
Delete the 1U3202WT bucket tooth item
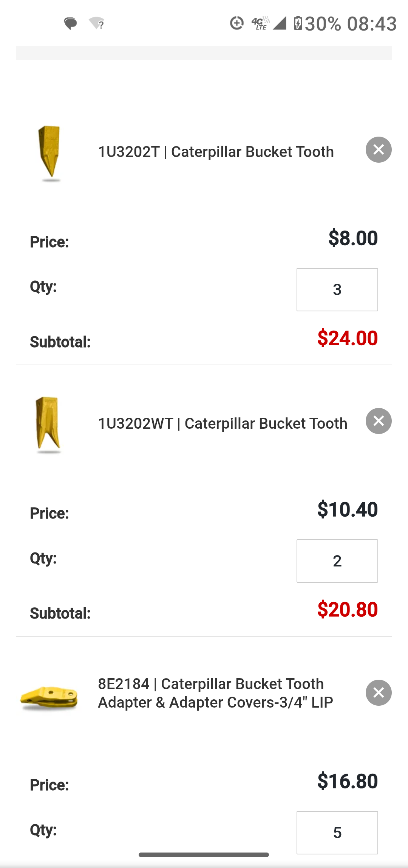(x=379, y=421)
